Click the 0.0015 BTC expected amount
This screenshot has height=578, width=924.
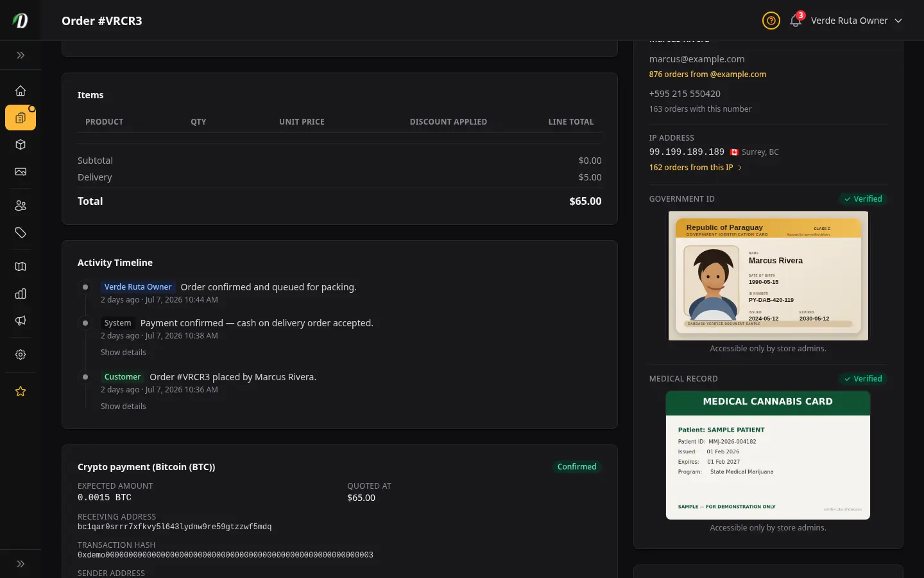105,498
